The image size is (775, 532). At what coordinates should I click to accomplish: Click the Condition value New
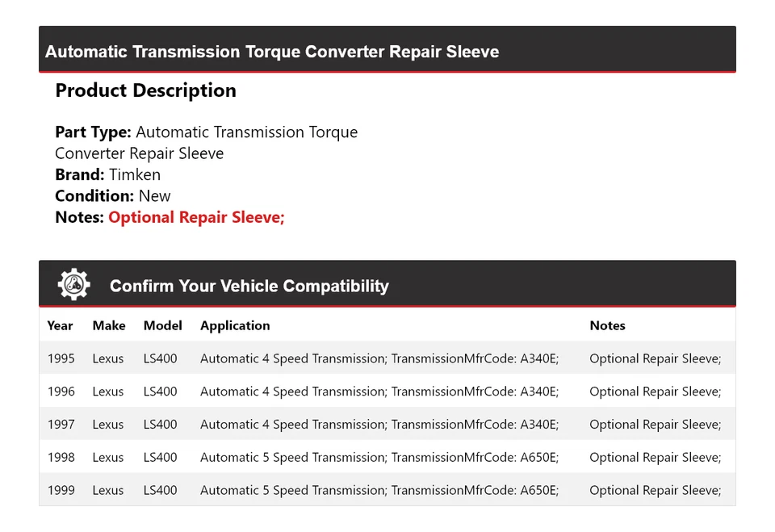click(x=154, y=196)
